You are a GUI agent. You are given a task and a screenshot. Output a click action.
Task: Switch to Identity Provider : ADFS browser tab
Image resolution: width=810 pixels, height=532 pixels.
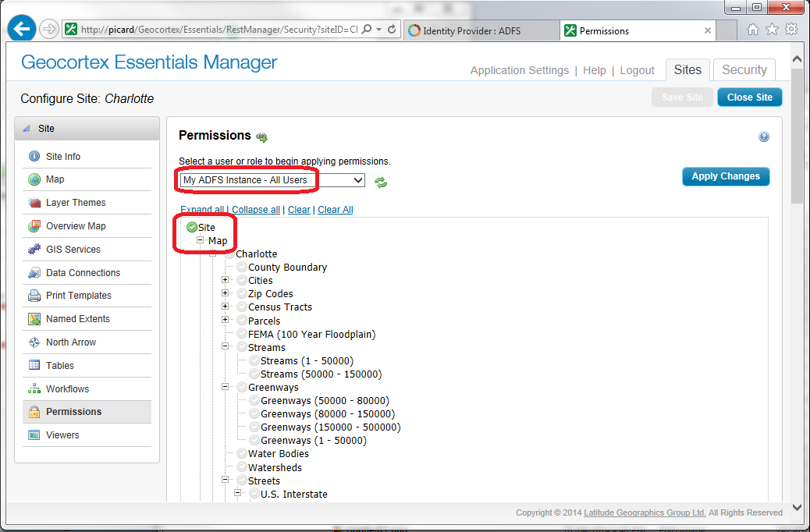481,30
